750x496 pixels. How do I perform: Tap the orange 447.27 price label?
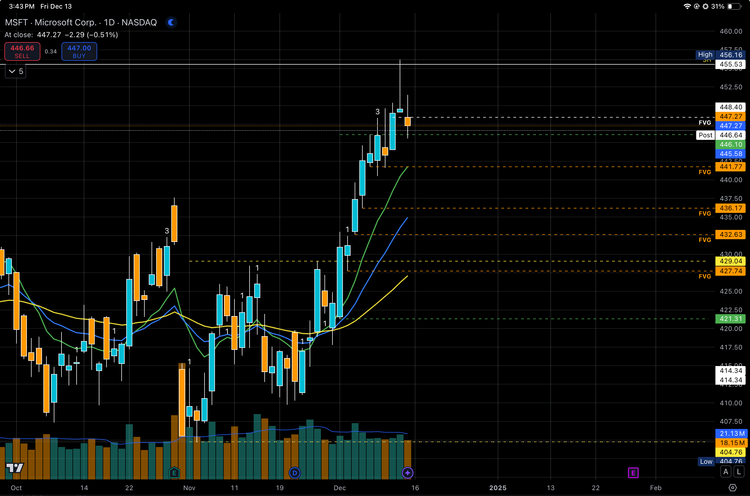pos(730,116)
